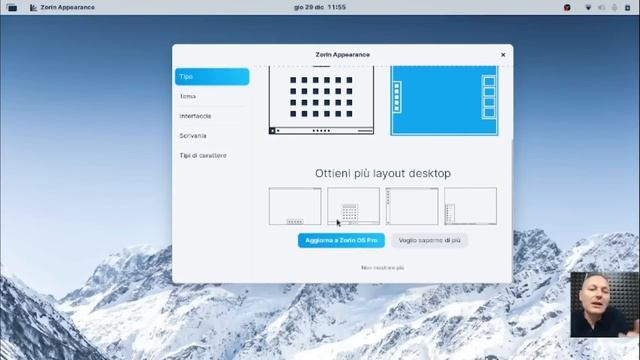The width and height of the screenshot is (640, 360).
Task: Open the Zorin Appearance app menu in top bar
Action: pyautogui.click(x=62, y=7)
